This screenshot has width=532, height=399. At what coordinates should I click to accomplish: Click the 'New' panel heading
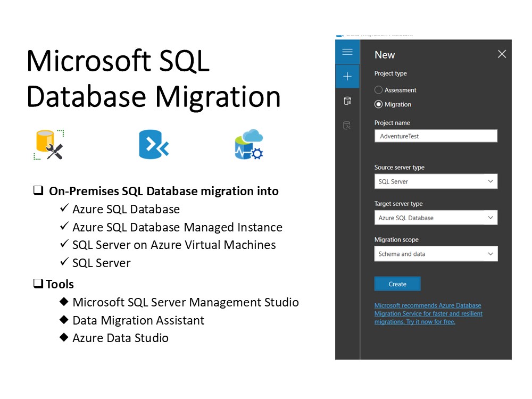385,55
